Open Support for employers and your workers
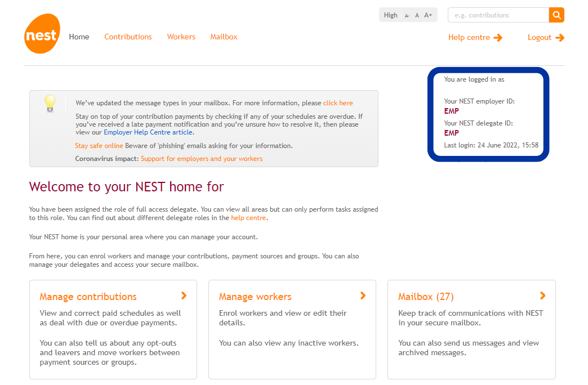Screen dimensions: 588x385 (x=202, y=159)
